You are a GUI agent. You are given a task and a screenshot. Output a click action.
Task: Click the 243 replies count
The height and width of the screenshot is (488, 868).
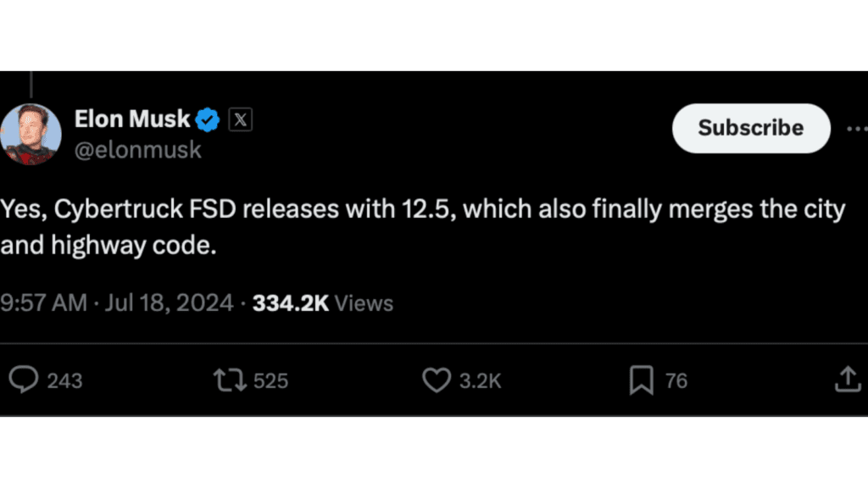tap(64, 381)
